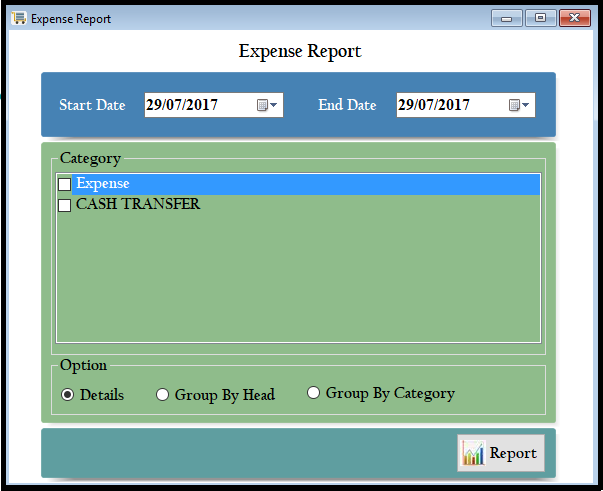Open the Start Date calendar picker
Viewport: 603px width, 491px height.
click(267, 105)
